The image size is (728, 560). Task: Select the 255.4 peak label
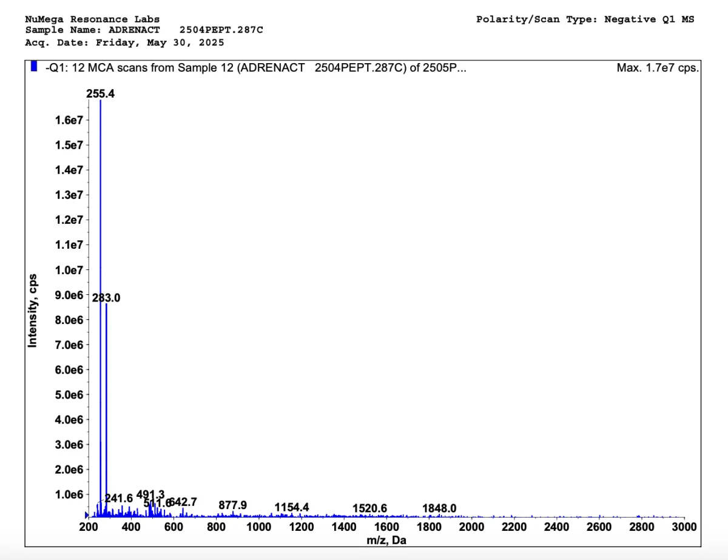(x=101, y=94)
